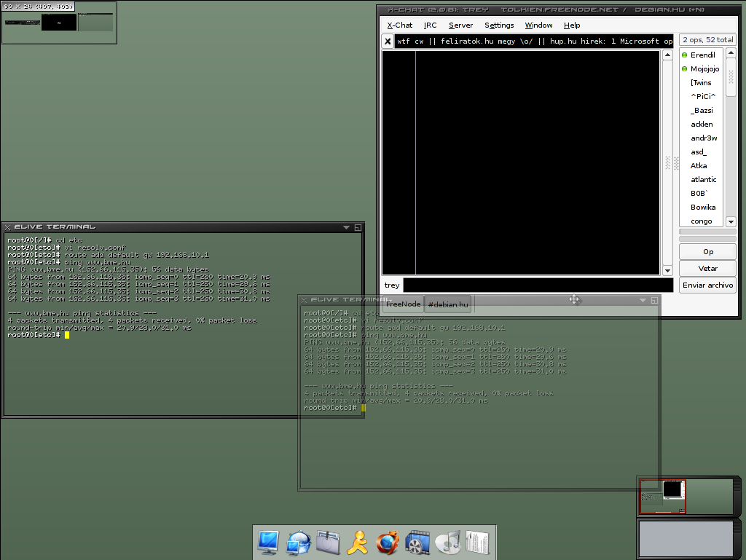Click the user list scroll-down arrow
The image size is (746, 560).
click(x=731, y=221)
